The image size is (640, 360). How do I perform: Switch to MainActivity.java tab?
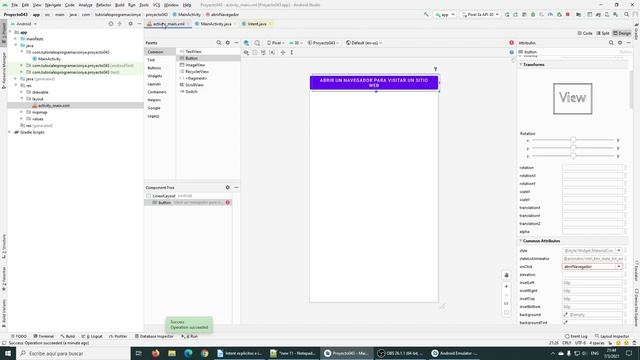tap(216, 24)
